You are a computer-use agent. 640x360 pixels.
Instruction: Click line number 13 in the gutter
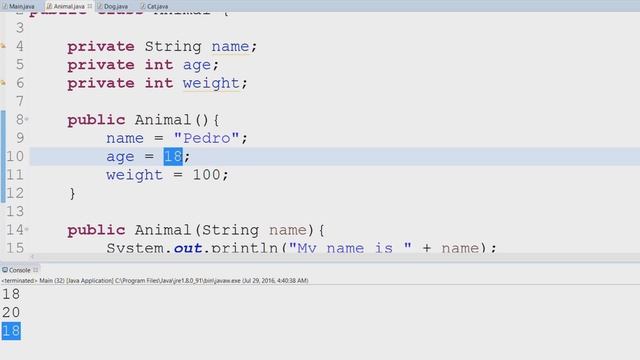pos(15,211)
